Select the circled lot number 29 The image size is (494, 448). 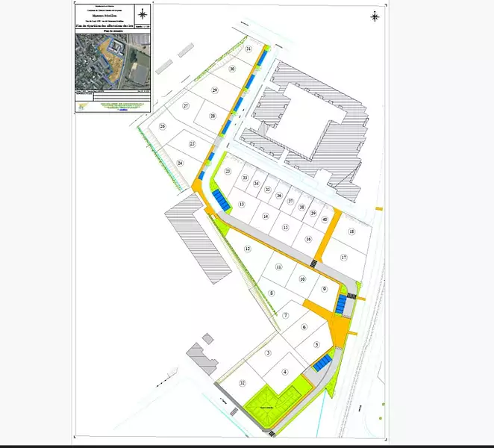pyautogui.click(x=214, y=90)
